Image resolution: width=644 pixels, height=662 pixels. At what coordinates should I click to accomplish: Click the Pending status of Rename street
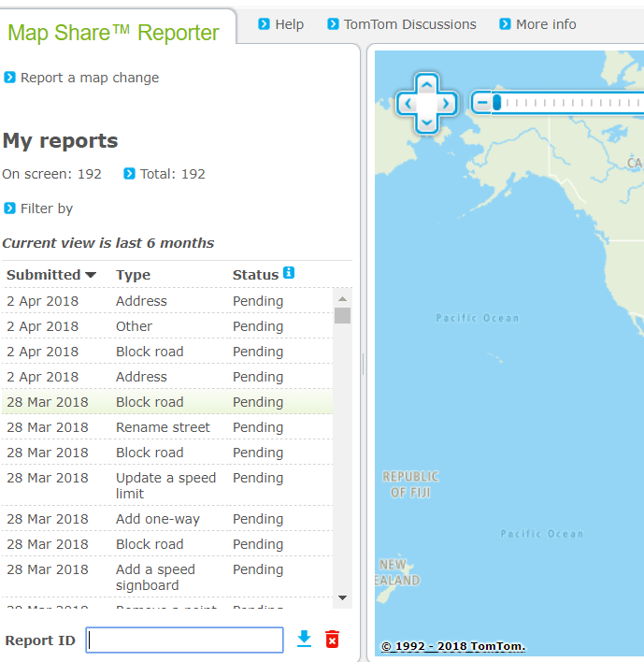tap(258, 427)
